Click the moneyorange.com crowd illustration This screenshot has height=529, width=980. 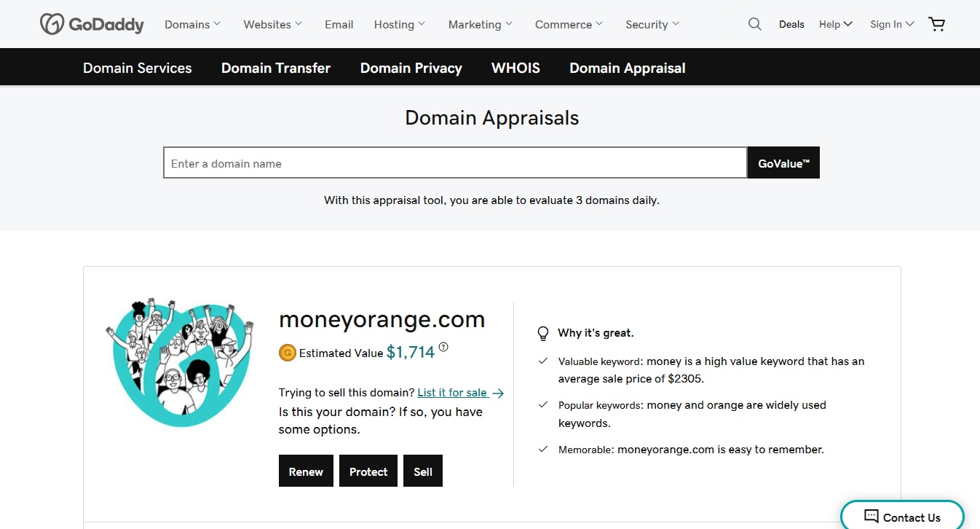tap(180, 361)
